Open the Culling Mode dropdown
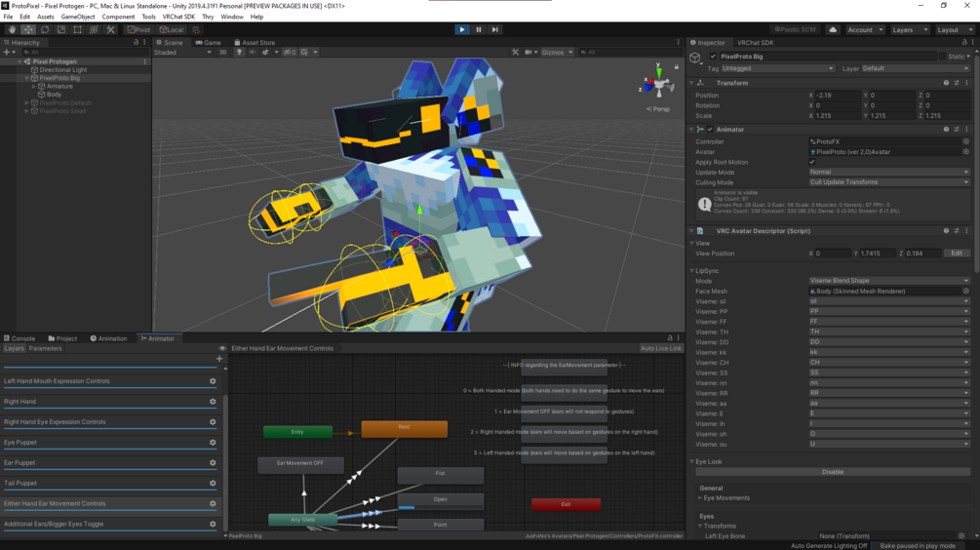 click(x=888, y=182)
